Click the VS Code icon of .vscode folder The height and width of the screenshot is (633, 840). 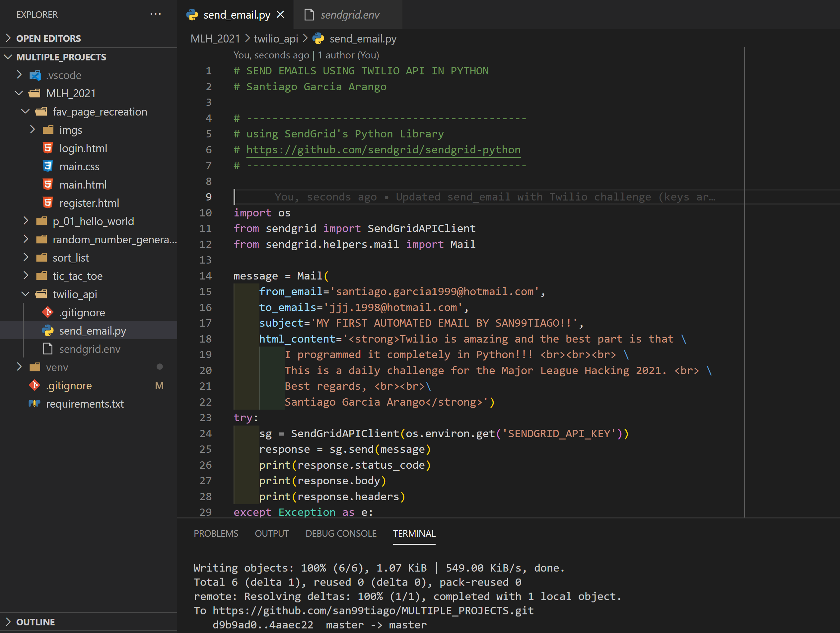35,75
